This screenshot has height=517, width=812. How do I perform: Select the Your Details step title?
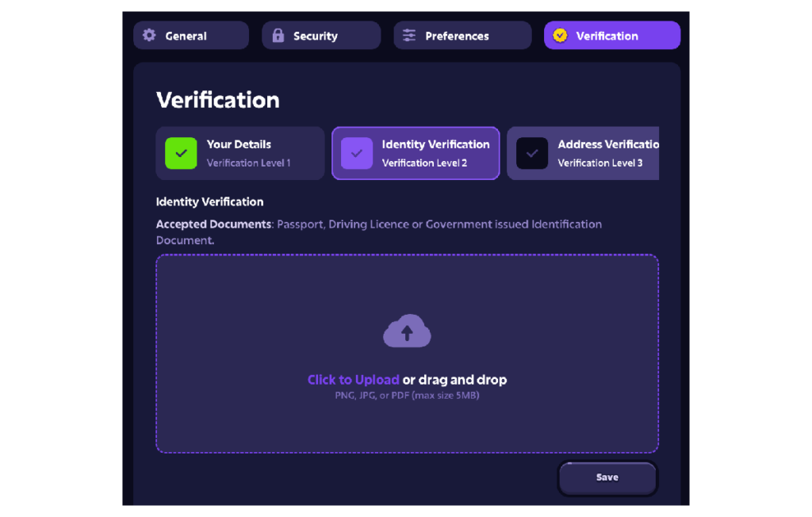pos(239,144)
